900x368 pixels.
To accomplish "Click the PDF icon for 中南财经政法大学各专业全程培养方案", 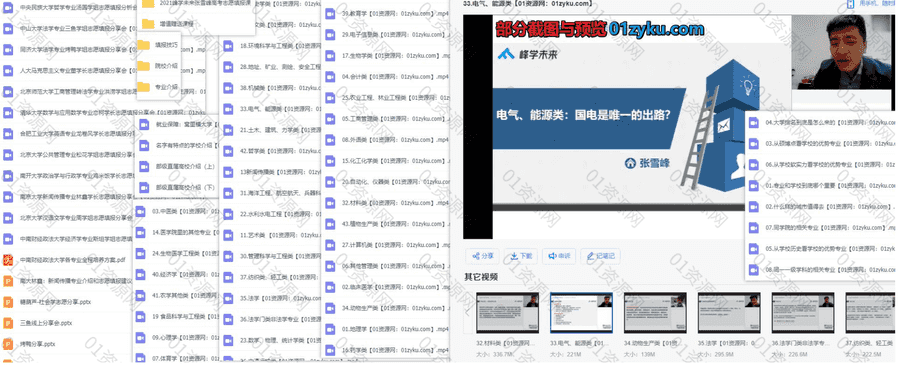I will click(x=8, y=260).
